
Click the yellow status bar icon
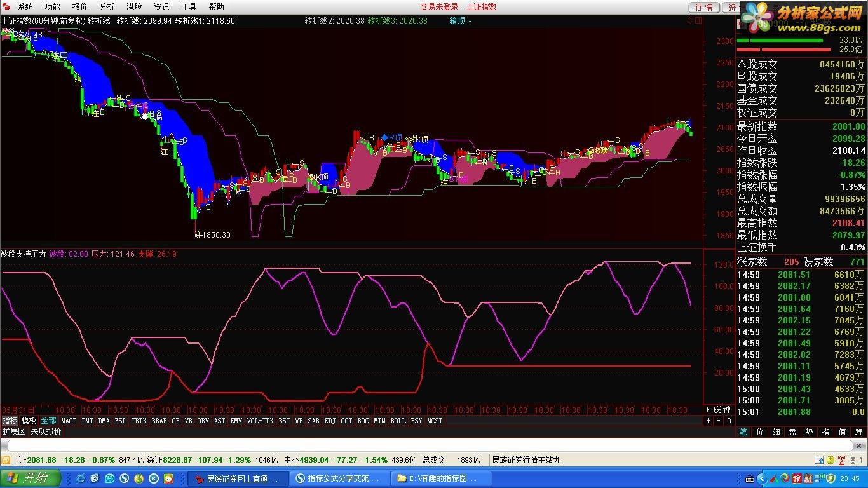pos(830,460)
